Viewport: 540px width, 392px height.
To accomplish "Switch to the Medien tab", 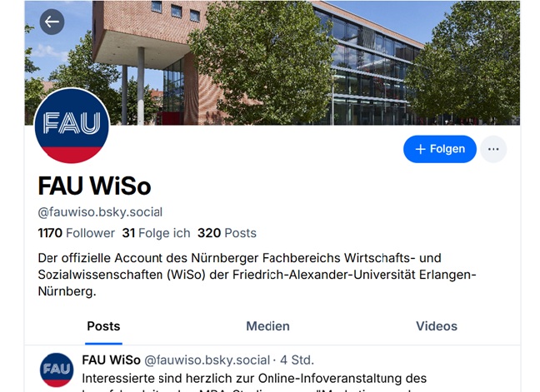I will [267, 326].
